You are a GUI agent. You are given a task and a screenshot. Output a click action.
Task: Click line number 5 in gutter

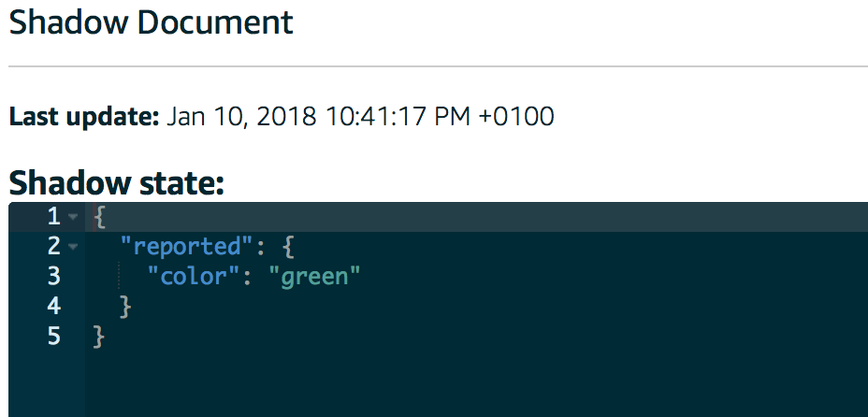tap(53, 336)
